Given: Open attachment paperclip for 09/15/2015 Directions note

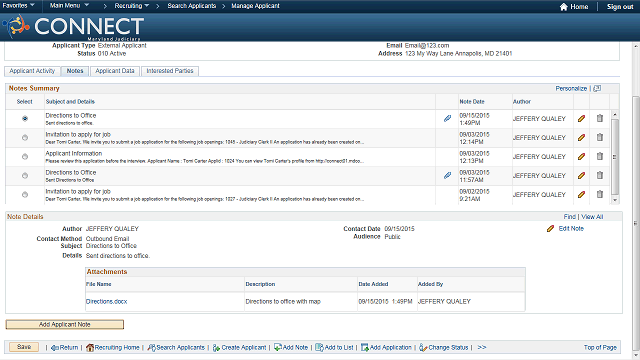Looking at the screenshot, I should tap(447, 119).
